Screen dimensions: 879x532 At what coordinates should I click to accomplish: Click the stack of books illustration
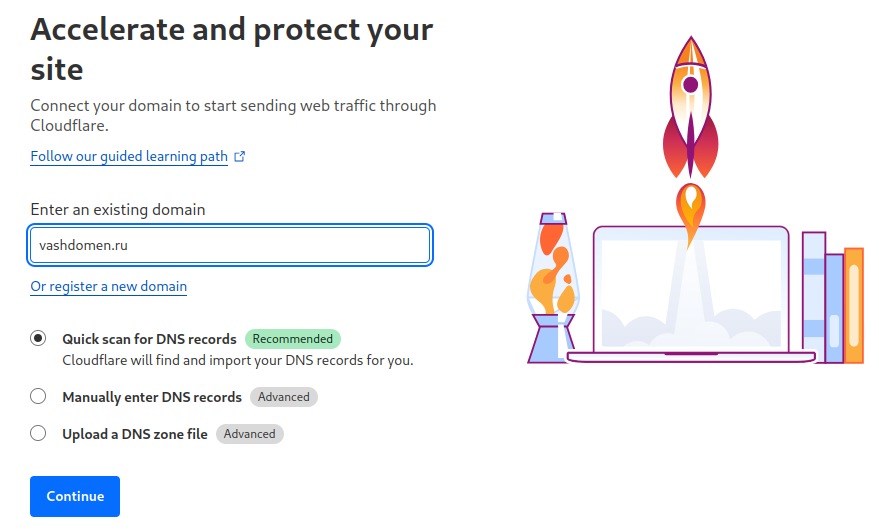coord(833,298)
